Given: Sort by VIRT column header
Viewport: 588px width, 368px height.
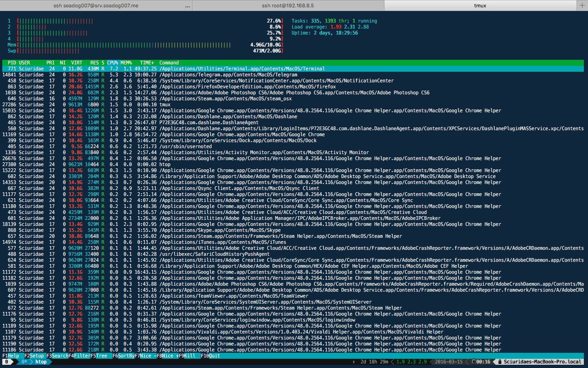Looking at the screenshot, I should [x=77, y=63].
